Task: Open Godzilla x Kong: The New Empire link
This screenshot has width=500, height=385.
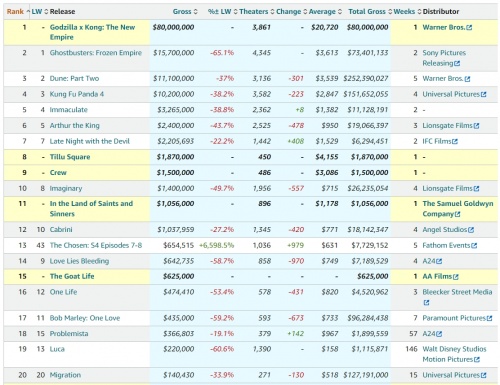Action: tap(92, 32)
